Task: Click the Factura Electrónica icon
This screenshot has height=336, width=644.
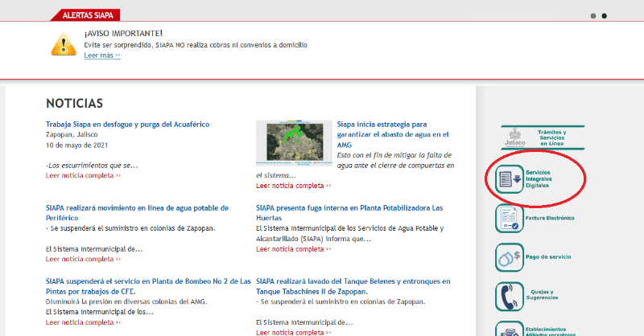Action: pyautogui.click(x=509, y=218)
